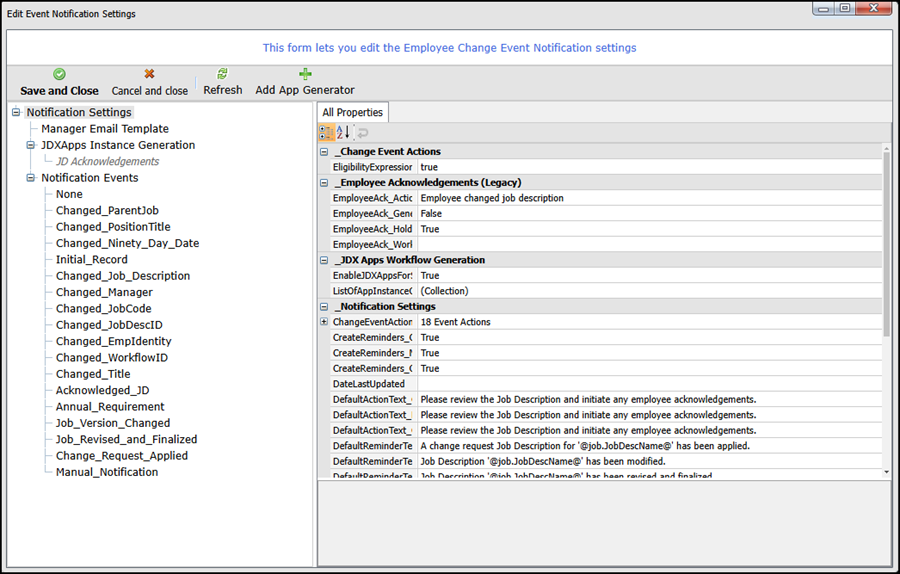This screenshot has width=900, height=574.
Task: Select the Changed_Job_Description event
Action: 122,276
